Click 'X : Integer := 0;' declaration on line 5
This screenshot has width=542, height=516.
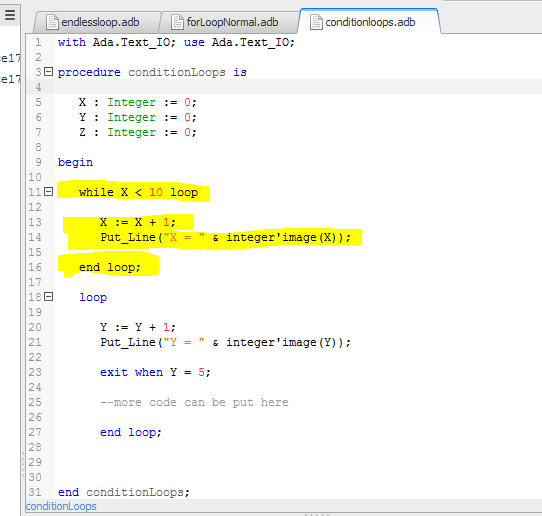pos(138,102)
